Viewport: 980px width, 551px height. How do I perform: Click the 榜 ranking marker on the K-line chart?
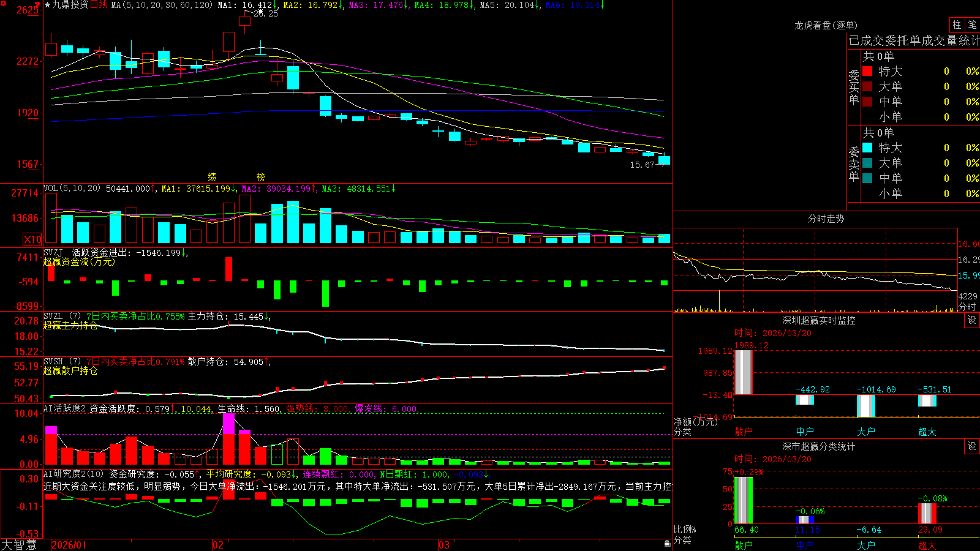pos(260,177)
